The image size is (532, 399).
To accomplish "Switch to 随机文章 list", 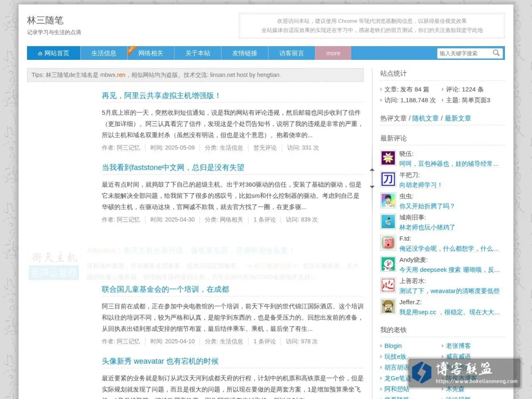I will [426, 118].
